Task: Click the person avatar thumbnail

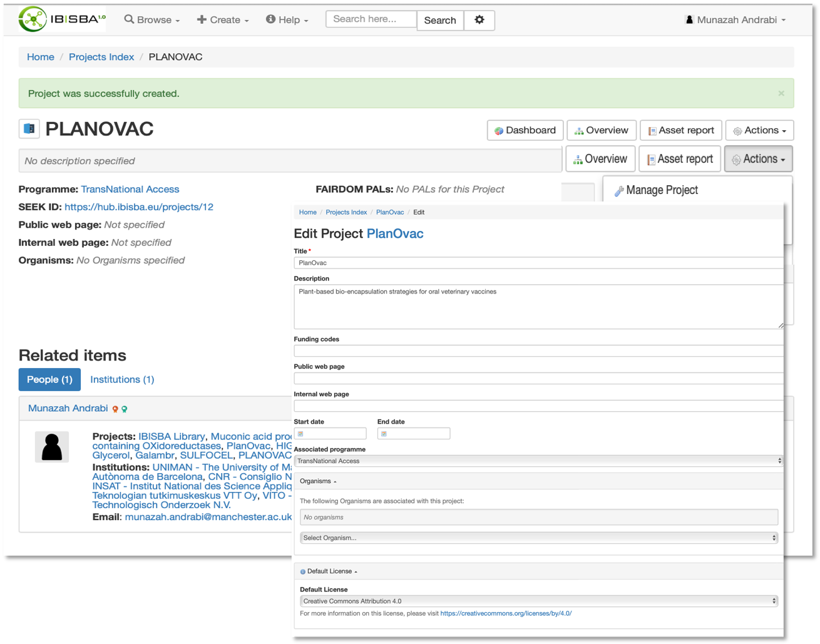Action: [x=52, y=447]
